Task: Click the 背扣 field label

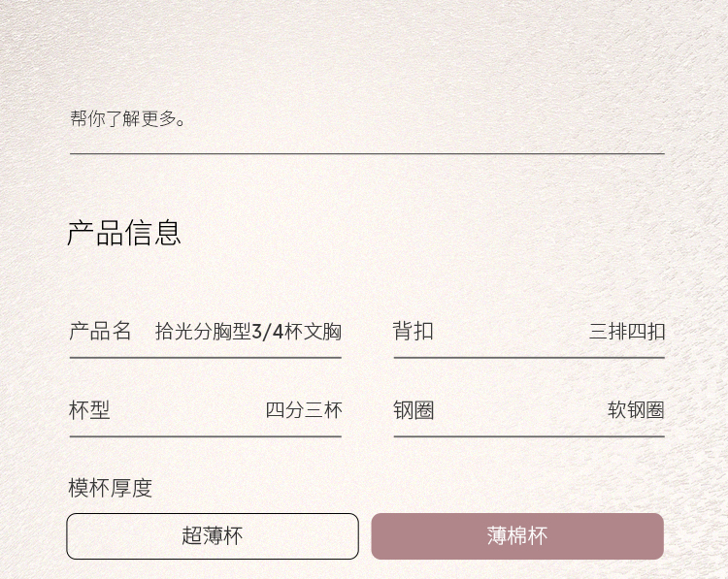Action: (414, 331)
